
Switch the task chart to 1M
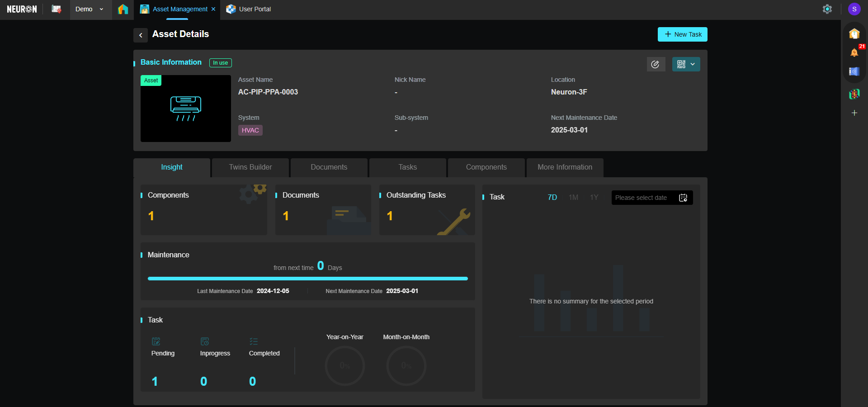(573, 198)
